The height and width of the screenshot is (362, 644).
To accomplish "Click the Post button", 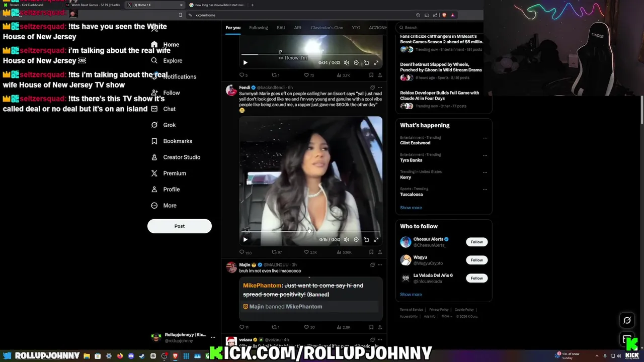I will 180,226.
